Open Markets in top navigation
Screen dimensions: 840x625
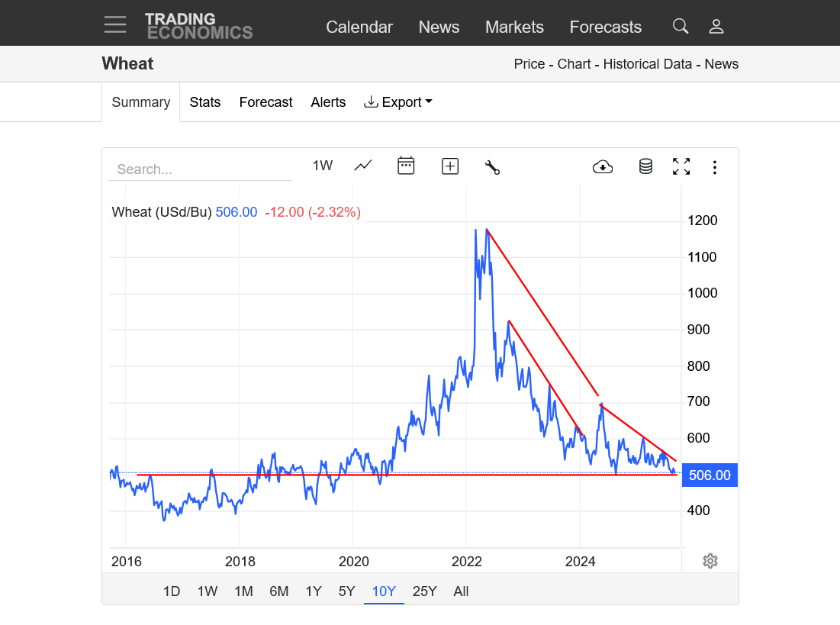(x=514, y=27)
